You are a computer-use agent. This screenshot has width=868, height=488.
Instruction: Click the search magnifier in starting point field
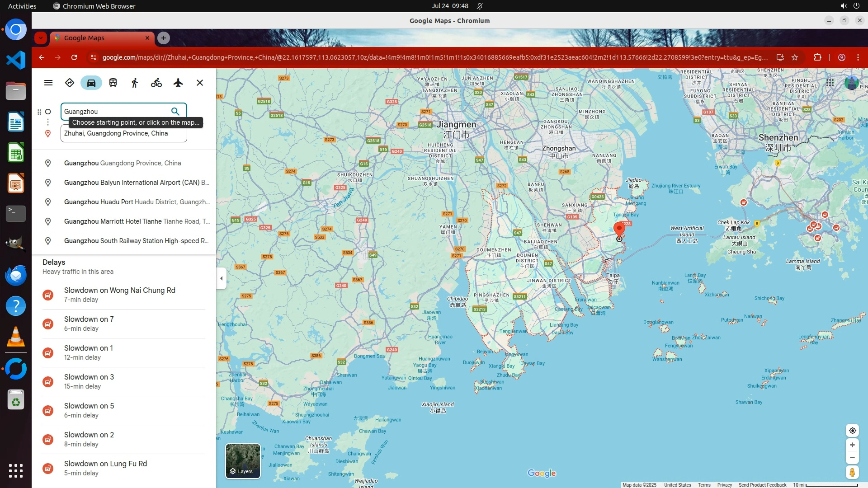click(x=175, y=112)
